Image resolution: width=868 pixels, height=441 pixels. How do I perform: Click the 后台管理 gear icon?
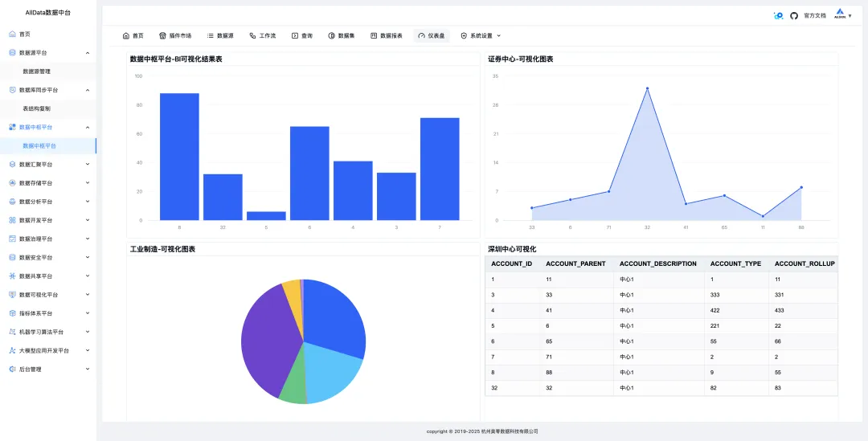click(x=12, y=369)
